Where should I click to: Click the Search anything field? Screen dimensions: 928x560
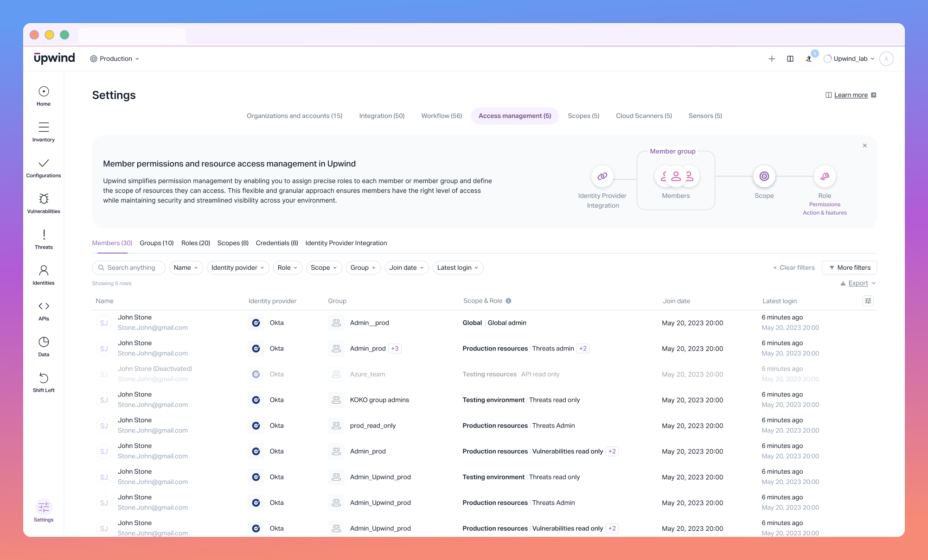point(131,267)
